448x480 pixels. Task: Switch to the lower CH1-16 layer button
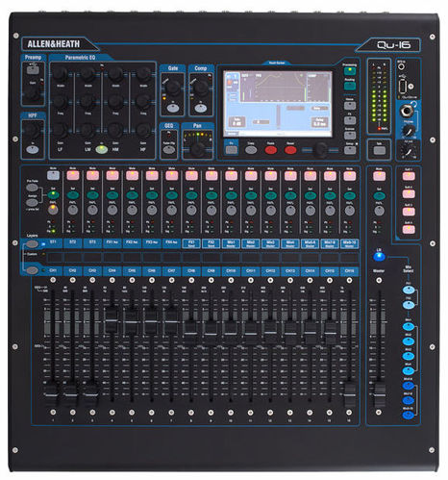[x=32, y=270]
